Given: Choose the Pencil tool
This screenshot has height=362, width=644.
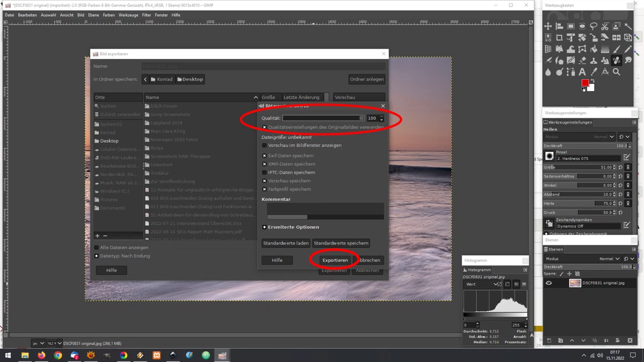Looking at the screenshot, I should click(x=628, y=49).
